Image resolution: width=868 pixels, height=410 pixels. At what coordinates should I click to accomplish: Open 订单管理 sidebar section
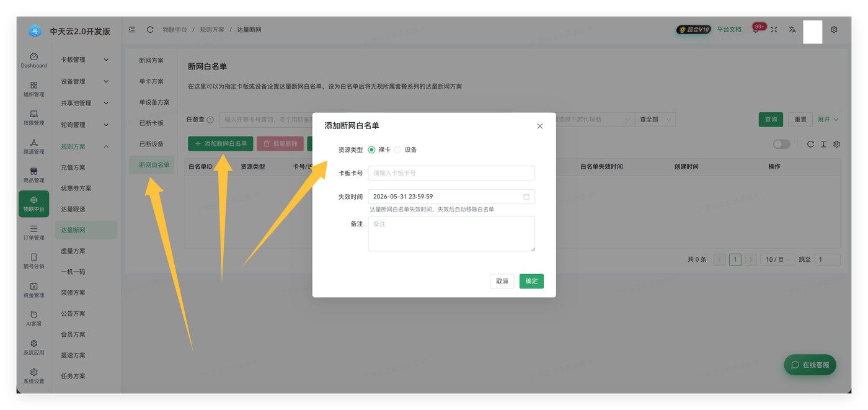(x=33, y=233)
